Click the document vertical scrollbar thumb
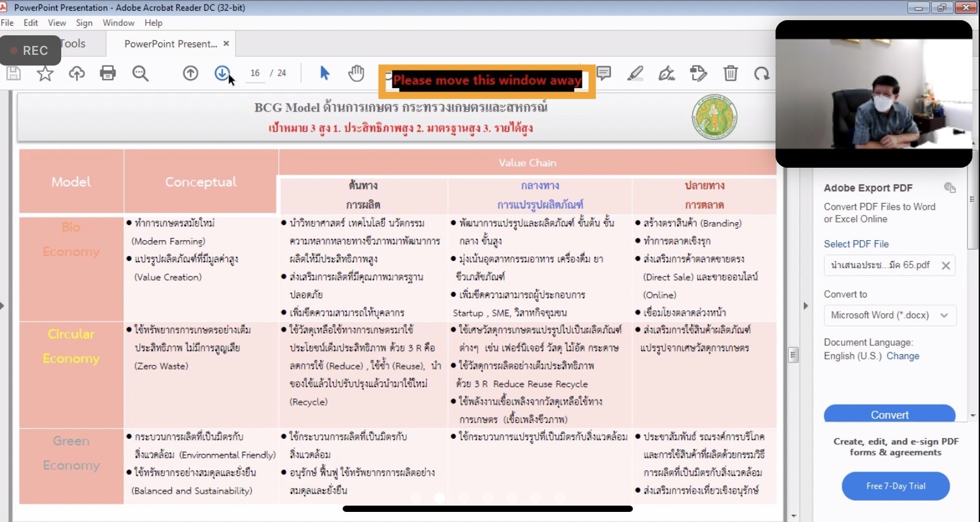Viewport: 980px width, 522px height. 793,355
